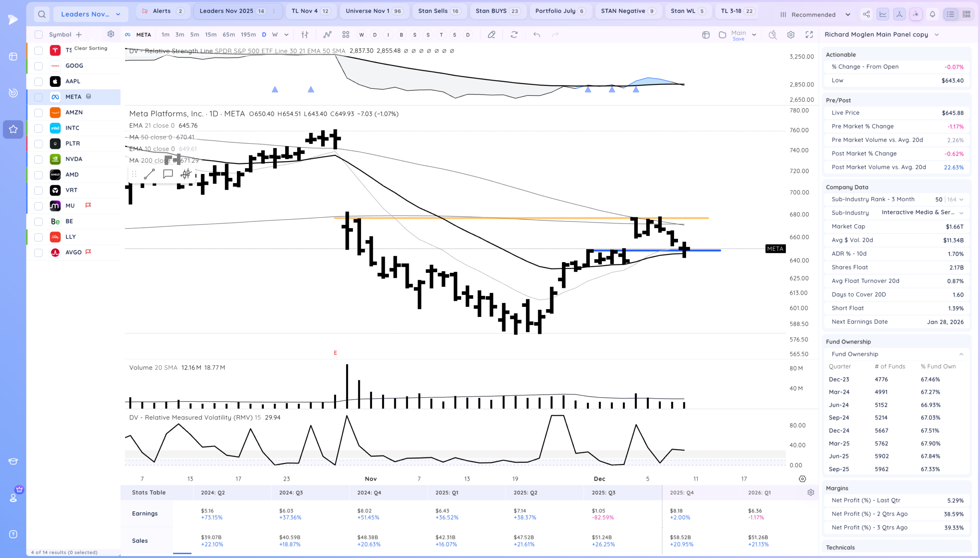The width and height of the screenshot is (980, 558).
Task: Select the pencil drawing tool icon
Action: point(491,34)
